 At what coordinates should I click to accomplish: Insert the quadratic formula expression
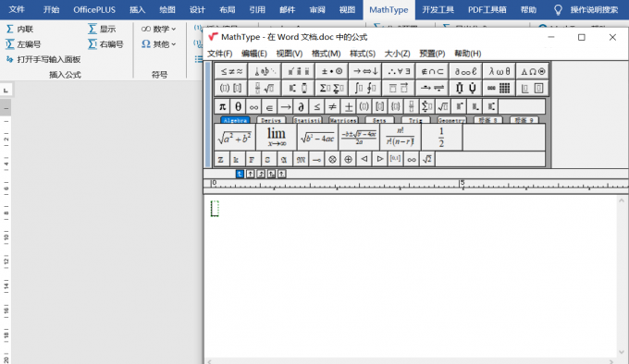coord(359,137)
